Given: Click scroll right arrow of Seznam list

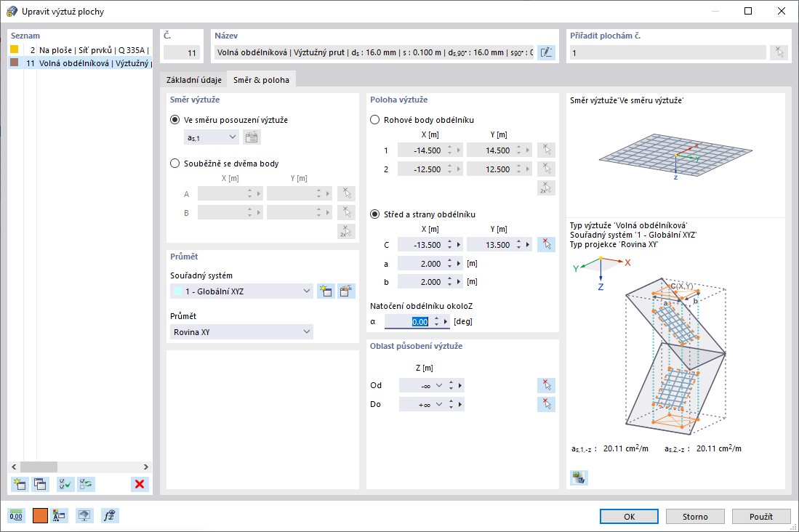Looking at the screenshot, I should 145,467.
